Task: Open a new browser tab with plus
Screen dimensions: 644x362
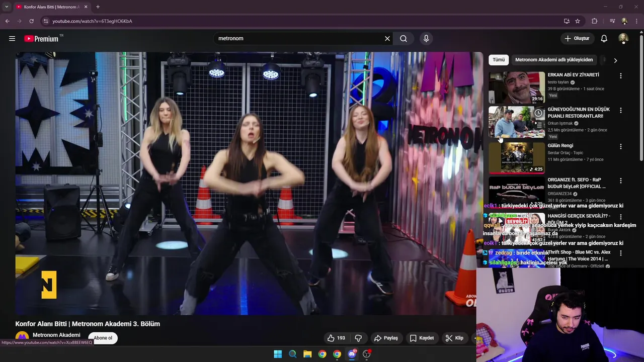Action: (x=98, y=7)
